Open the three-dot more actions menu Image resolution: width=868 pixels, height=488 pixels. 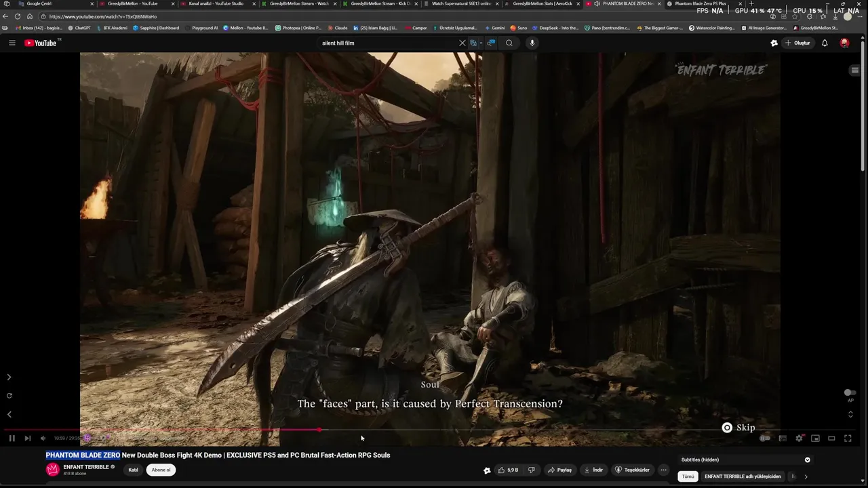664,470
